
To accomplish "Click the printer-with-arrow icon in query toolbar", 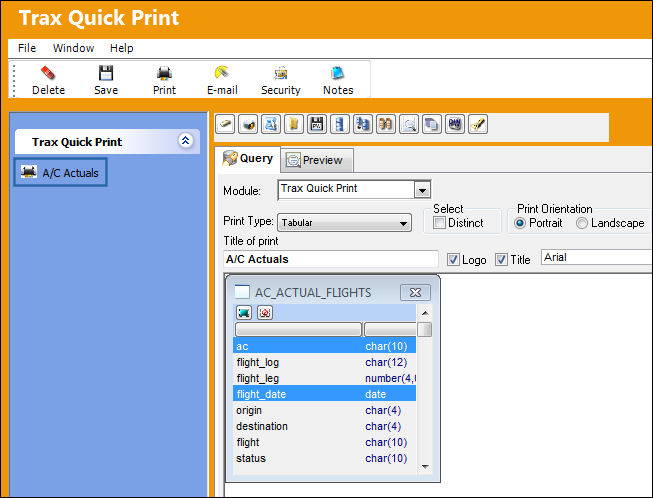I will (x=248, y=124).
